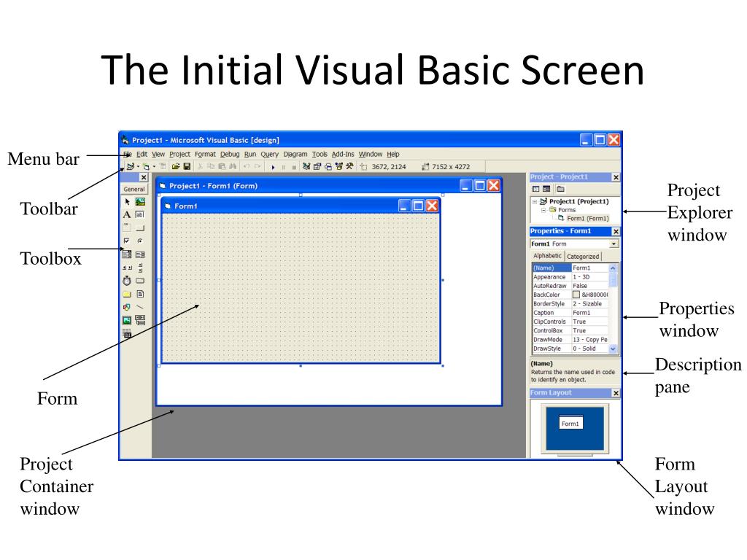Image resolution: width=747 pixels, height=560 pixels.
Task: Click the General tab button in the toolbox
Action: click(134, 189)
